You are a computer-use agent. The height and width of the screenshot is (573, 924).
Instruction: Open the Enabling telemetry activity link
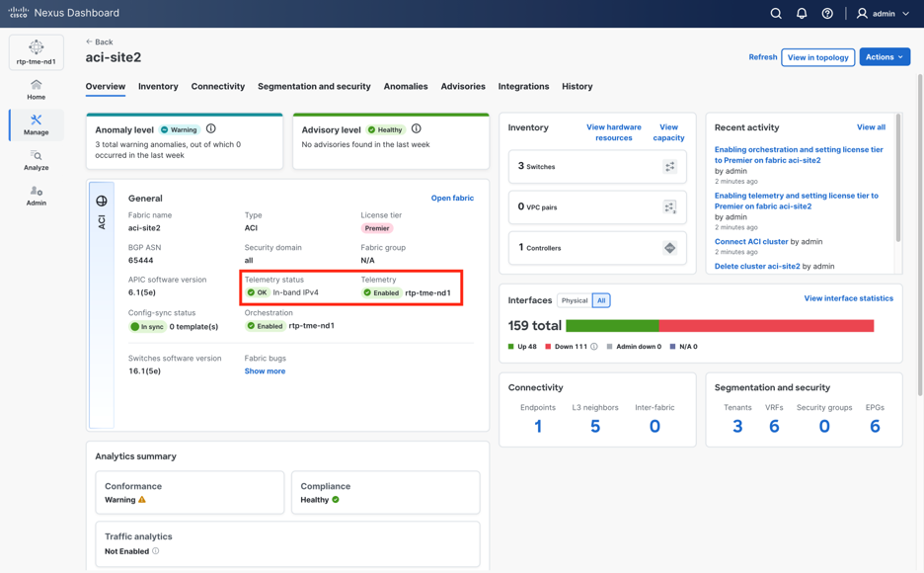[796, 201]
